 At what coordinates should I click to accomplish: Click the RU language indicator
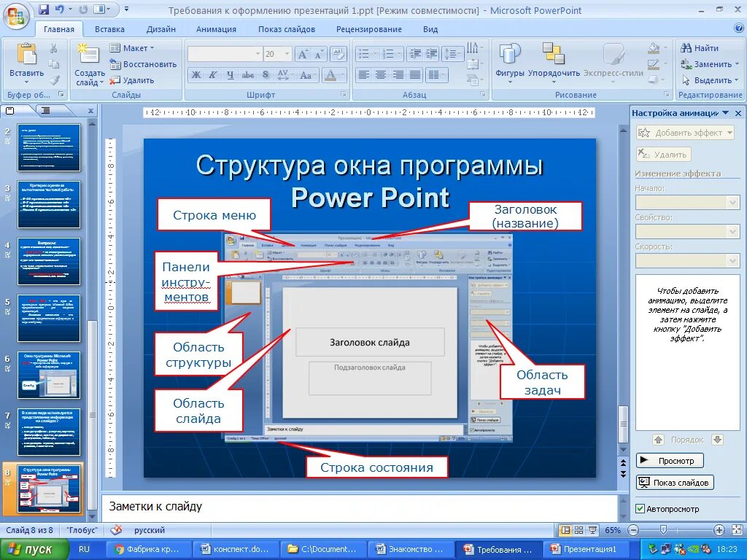(x=85, y=550)
